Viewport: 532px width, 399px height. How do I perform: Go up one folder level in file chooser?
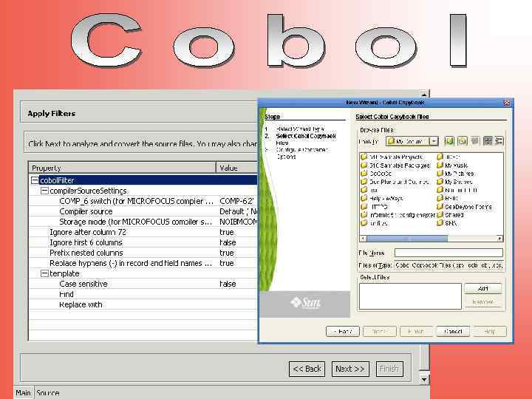(449, 141)
